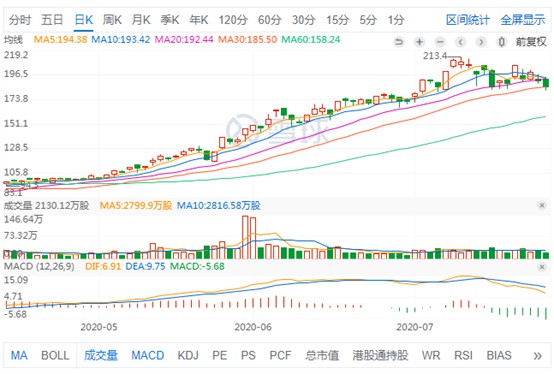The image size is (554, 374).
Task: Click the 均线 label
Action: pyautogui.click(x=13, y=39)
